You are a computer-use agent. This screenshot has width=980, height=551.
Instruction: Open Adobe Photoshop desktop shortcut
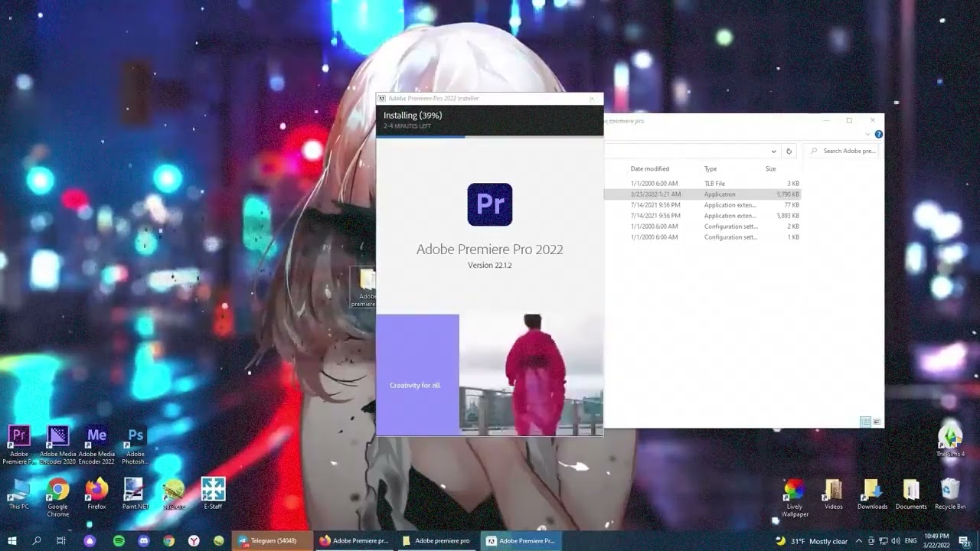pyautogui.click(x=136, y=445)
